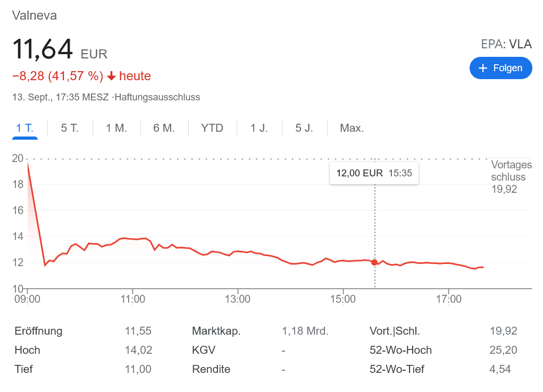
Task: Click the 11:00 time axis label
Action: (133, 300)
